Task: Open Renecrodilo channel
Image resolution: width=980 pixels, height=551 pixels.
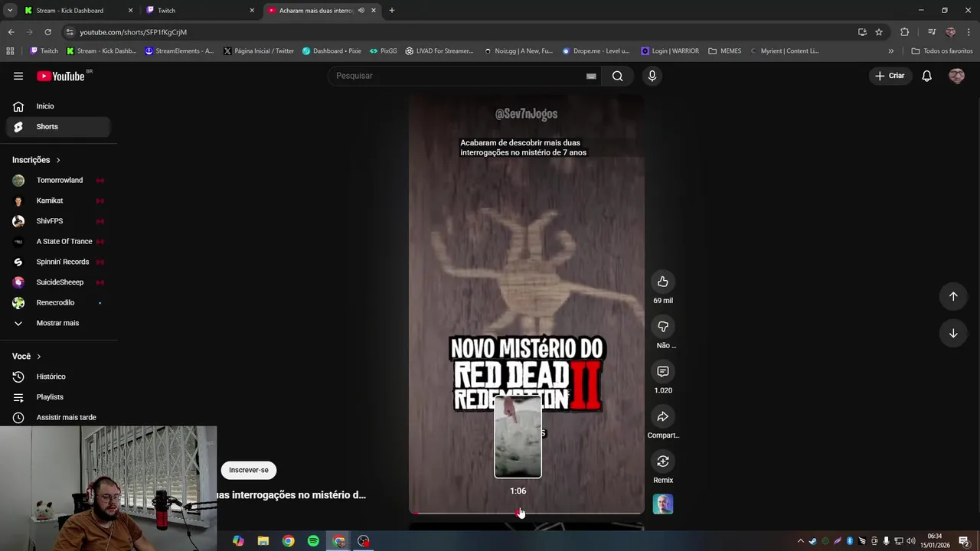Action: pyautogui.click(x=57, y=302)
